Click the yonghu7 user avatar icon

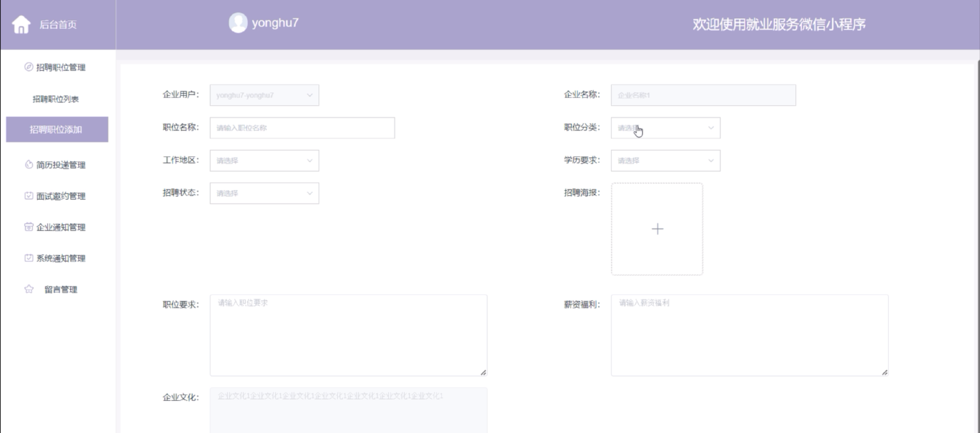point(238,23)
